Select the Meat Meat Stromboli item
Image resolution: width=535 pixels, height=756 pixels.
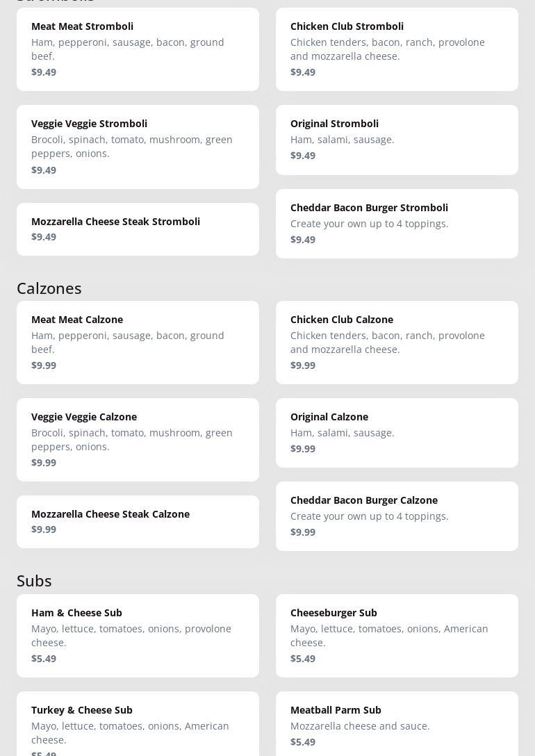138,49
